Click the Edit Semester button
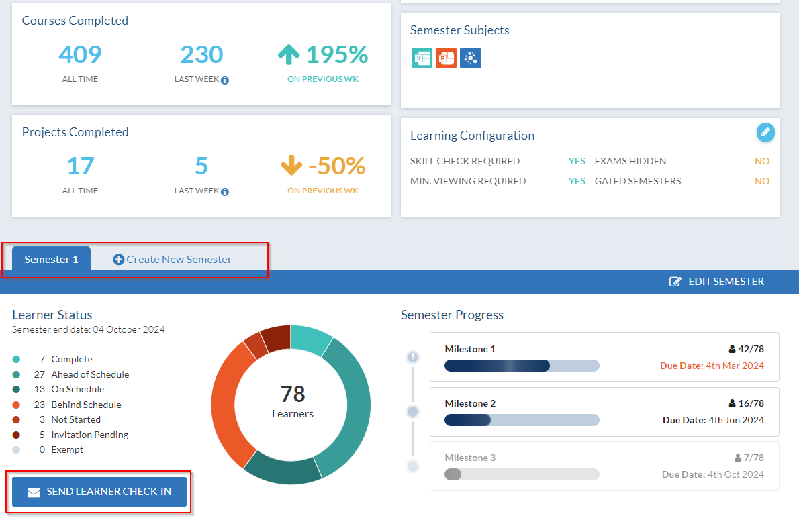This screenshot has height=532, width=799. coord(716,282)
